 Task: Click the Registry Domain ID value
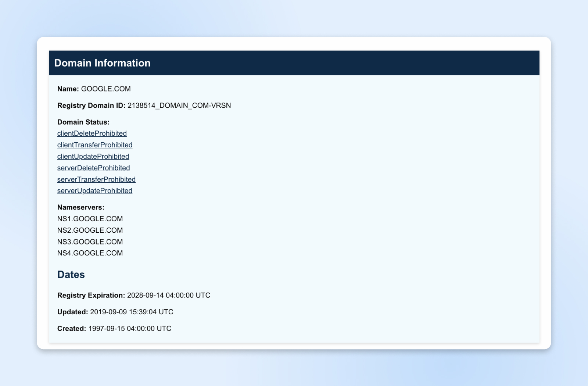[179, 106]
